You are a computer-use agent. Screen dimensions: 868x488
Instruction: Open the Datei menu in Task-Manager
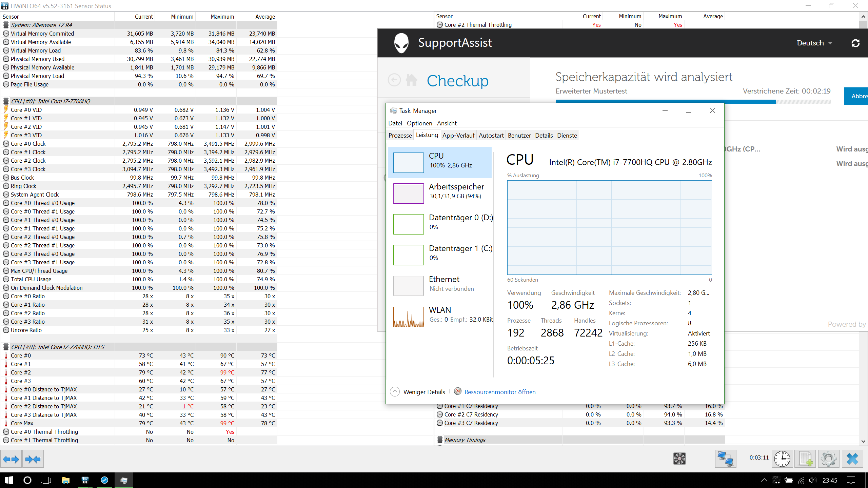[395, 123]
